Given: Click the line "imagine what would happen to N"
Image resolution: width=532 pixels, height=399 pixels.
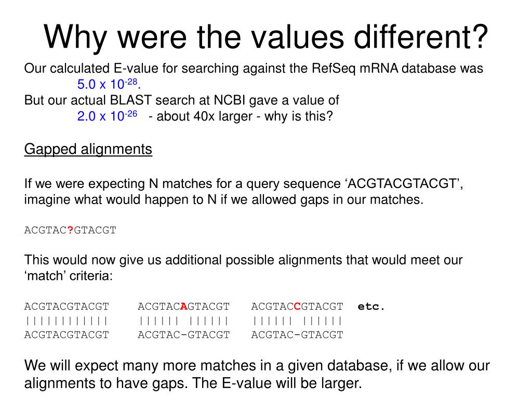Looking at the screenshot, I should coord(224,199).
